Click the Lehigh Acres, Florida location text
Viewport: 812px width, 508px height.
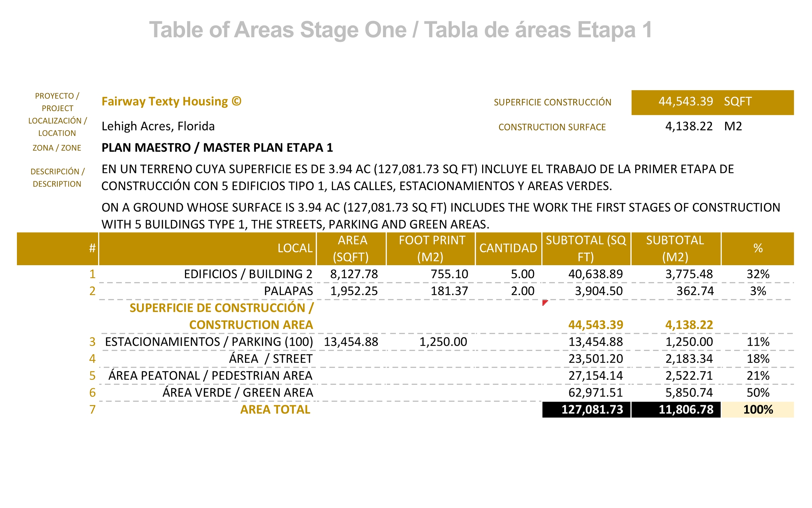click(158, 126)
